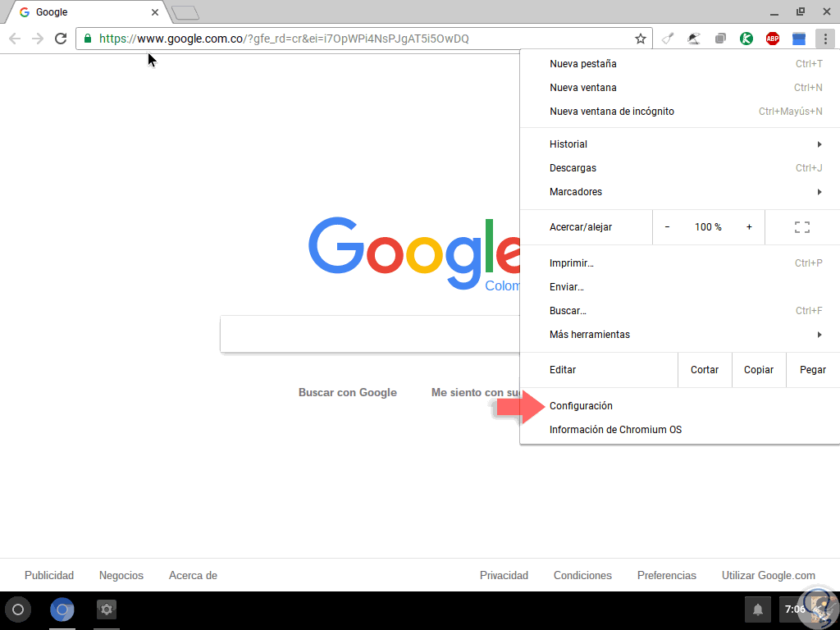Viewport: 840px width, 630px height.
Task: Open the three-dot Chrome menu button
Action: pos(825,39)
